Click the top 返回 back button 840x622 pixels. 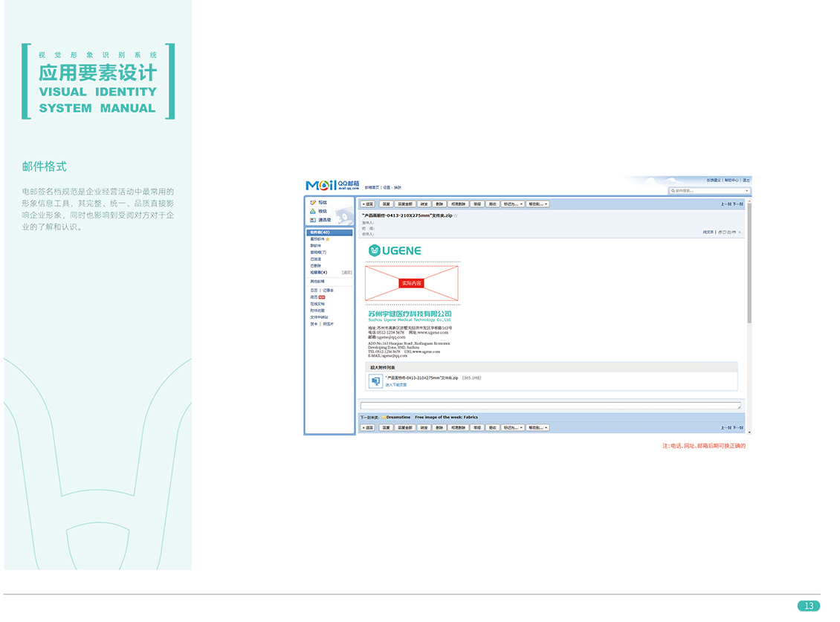point(367,204)
